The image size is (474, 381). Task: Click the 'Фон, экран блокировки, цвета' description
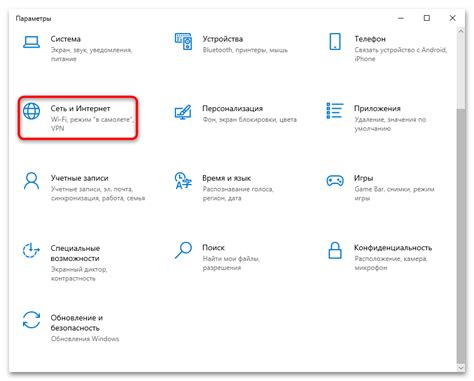(x=250, y=119)
